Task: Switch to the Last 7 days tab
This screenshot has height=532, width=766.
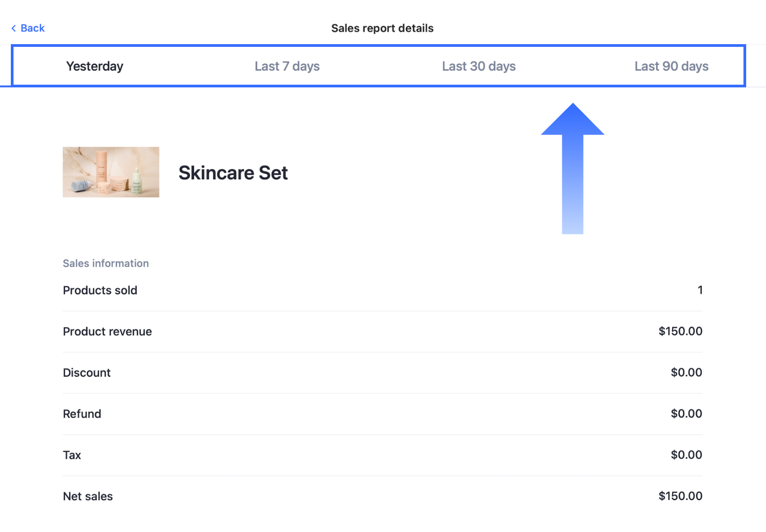Action: pos(287,66)
